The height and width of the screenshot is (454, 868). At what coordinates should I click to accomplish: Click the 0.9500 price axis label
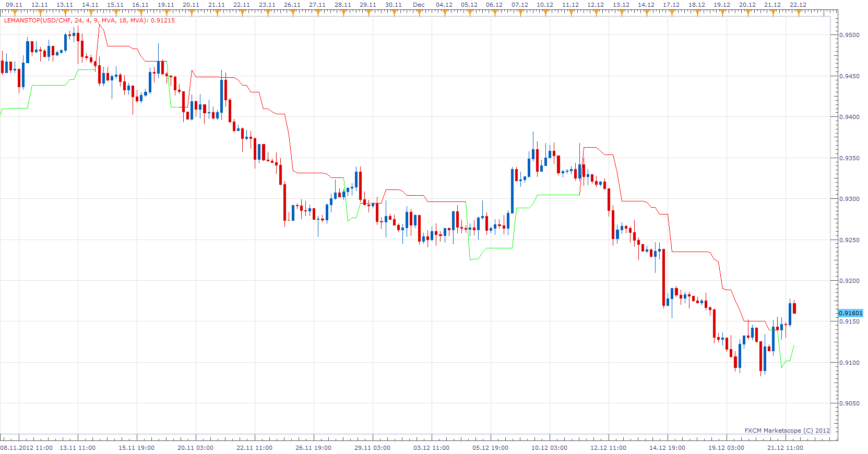(849, 35)
